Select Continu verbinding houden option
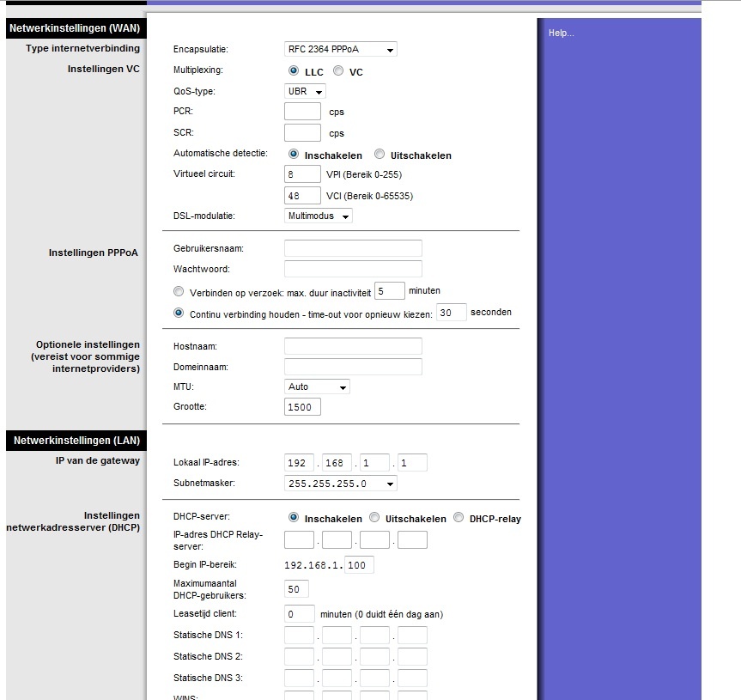741x700 pixels. (178, 313)
